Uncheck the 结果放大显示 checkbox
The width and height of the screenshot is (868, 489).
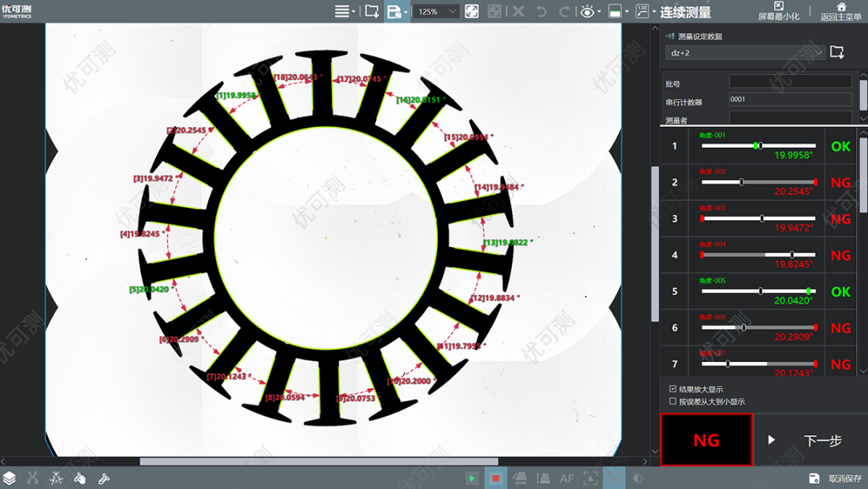click(673, 389)
